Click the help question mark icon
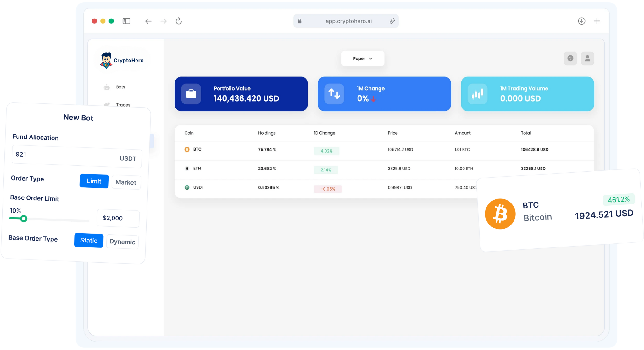Viewport: 644px width, 350px height. click(570, 58)
